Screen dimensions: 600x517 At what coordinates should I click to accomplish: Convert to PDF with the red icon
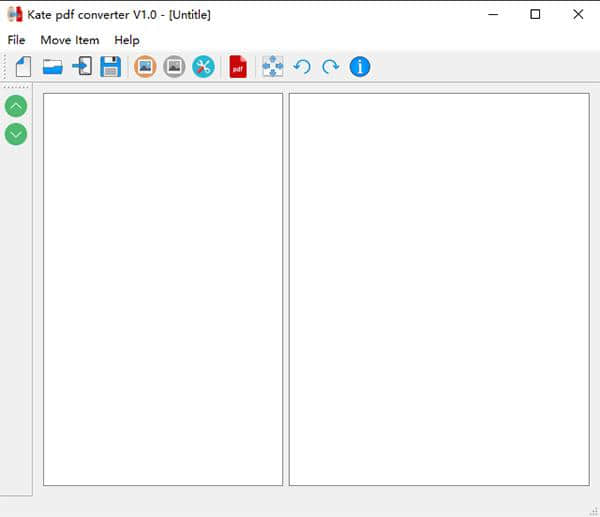click(x=238, y=67)
